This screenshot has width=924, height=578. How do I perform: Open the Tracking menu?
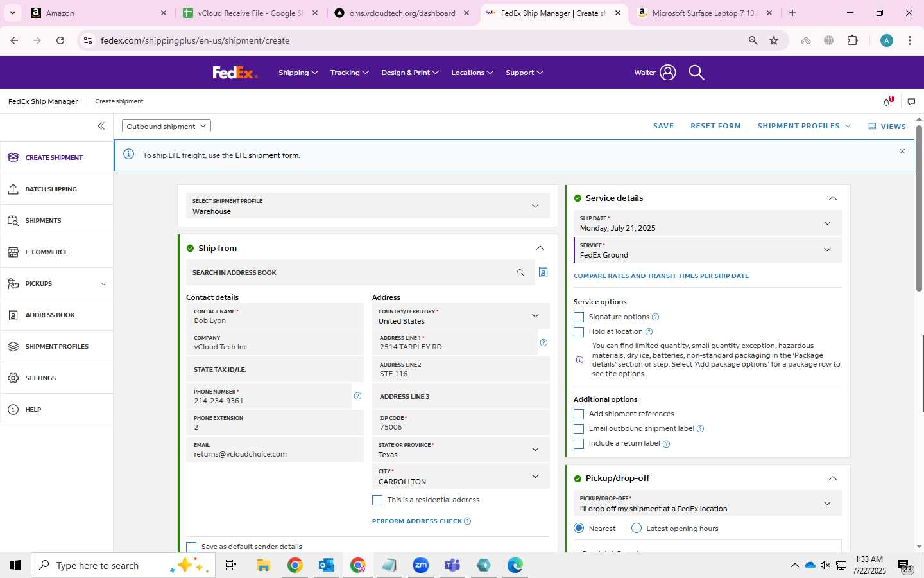tap(350, 73)
